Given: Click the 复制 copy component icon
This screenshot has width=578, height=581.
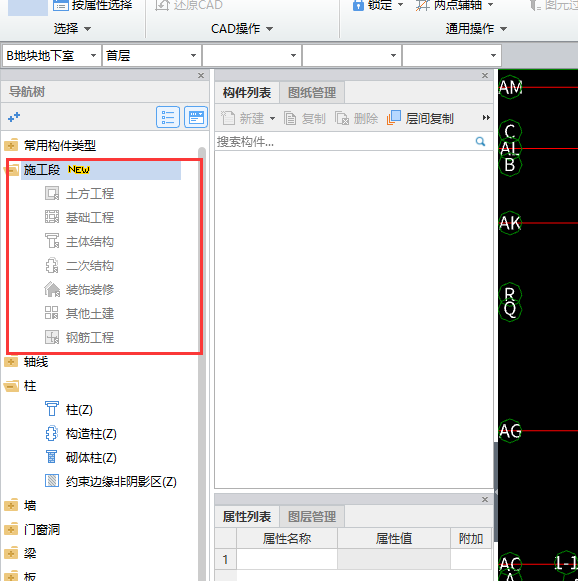Looking at the screenshot, I should point(290,119).
